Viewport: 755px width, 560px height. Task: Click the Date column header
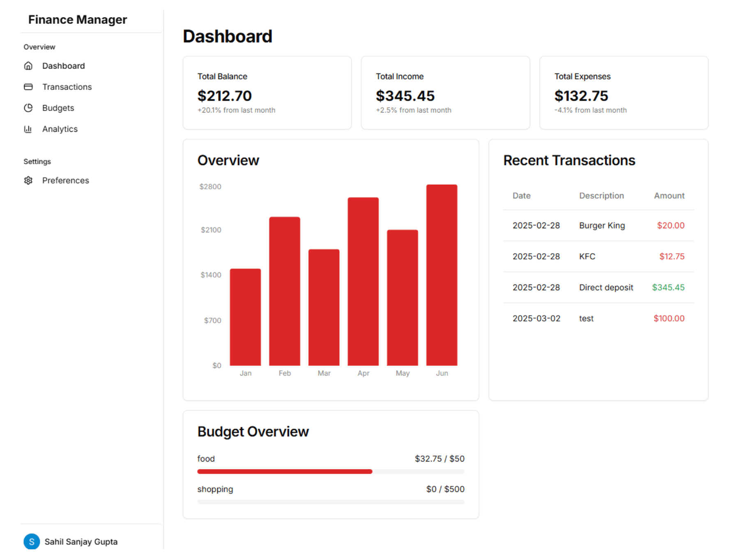[522, 195]
